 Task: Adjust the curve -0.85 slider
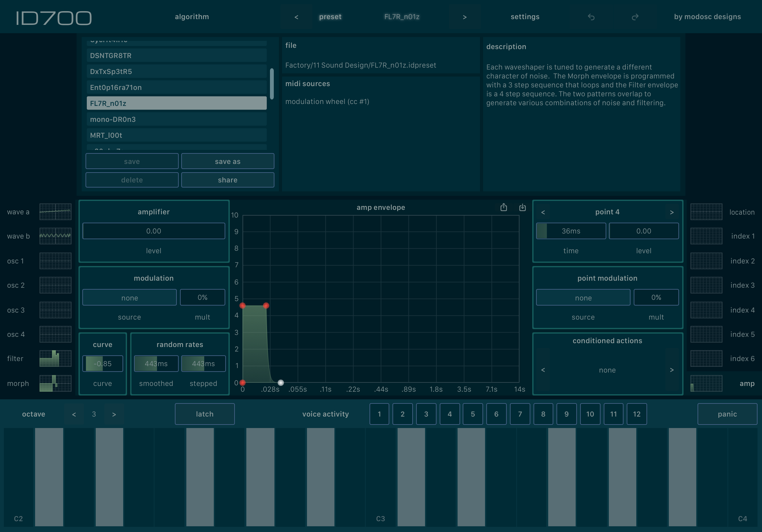tap(102, 364)
